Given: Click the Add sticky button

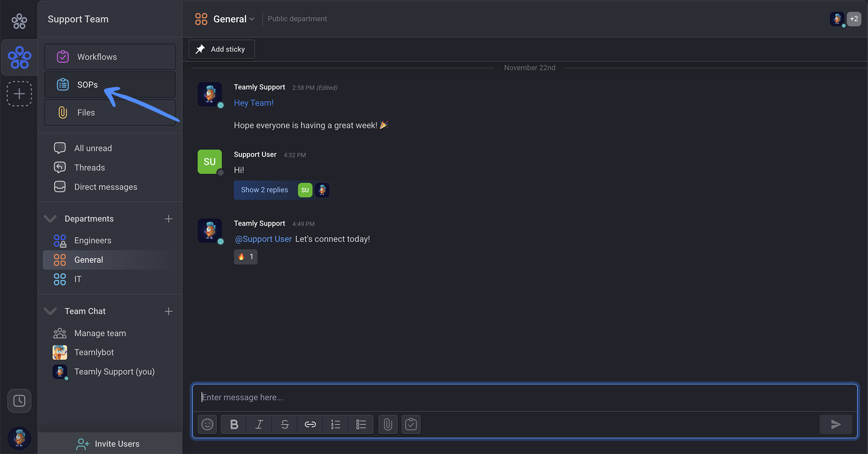Looking at the screenshot, I should click(221, 49).
